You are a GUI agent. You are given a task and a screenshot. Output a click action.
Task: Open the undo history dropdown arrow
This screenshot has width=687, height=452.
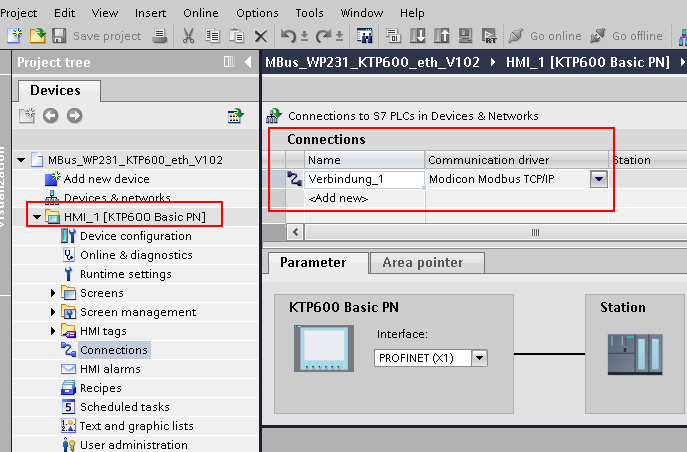(305, 36)
